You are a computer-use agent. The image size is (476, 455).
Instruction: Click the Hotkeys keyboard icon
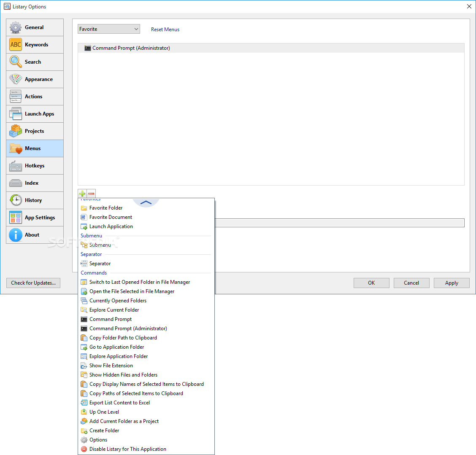click(x=16, y=166)
